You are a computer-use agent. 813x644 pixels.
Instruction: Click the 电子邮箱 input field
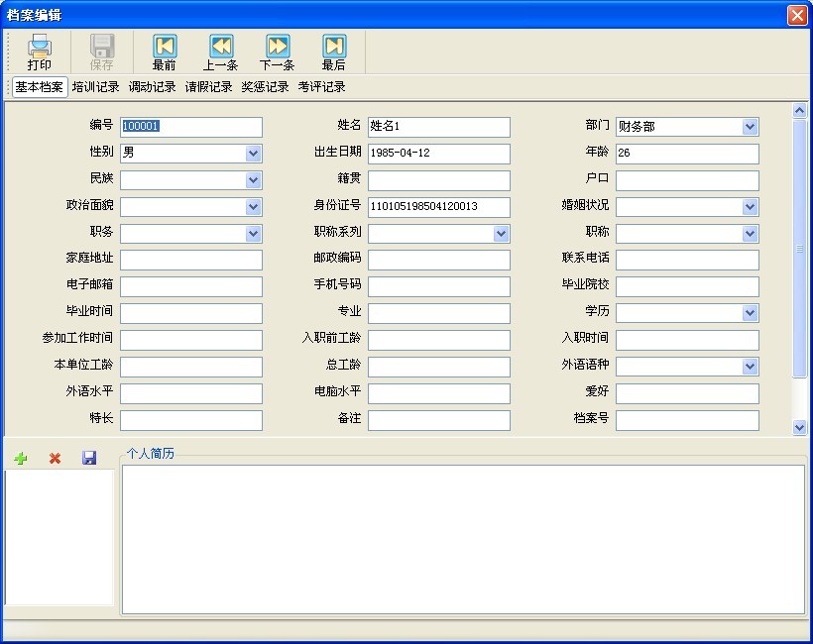191,286
